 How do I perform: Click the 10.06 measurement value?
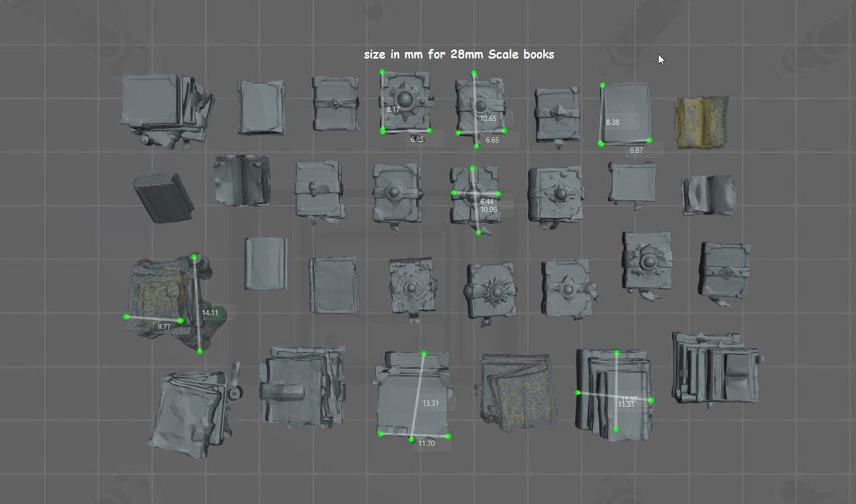[489, 210]
